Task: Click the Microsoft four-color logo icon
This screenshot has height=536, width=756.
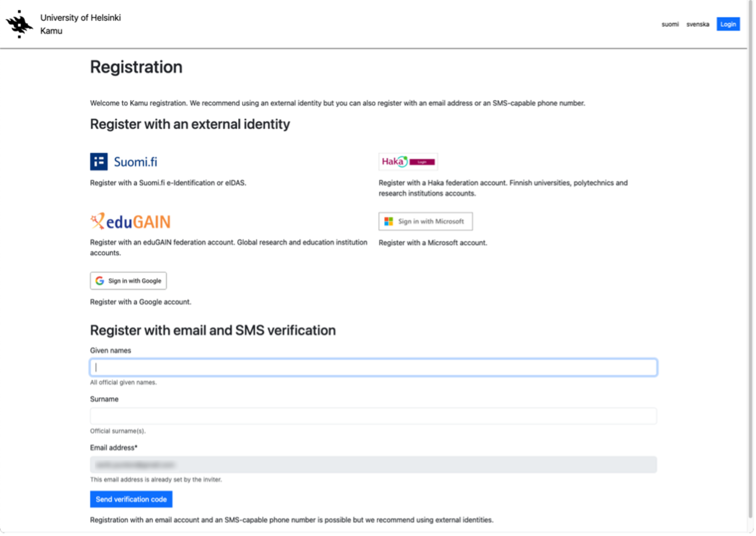Action: 389,221
